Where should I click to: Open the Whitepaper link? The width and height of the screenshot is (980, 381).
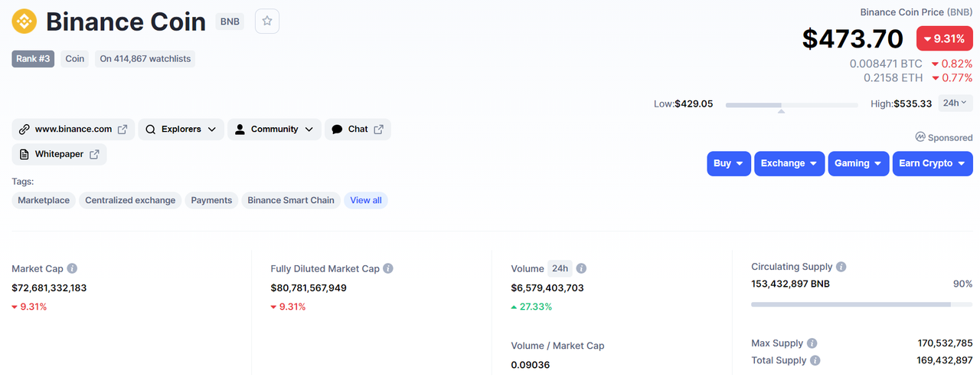[x=59, y=154]
